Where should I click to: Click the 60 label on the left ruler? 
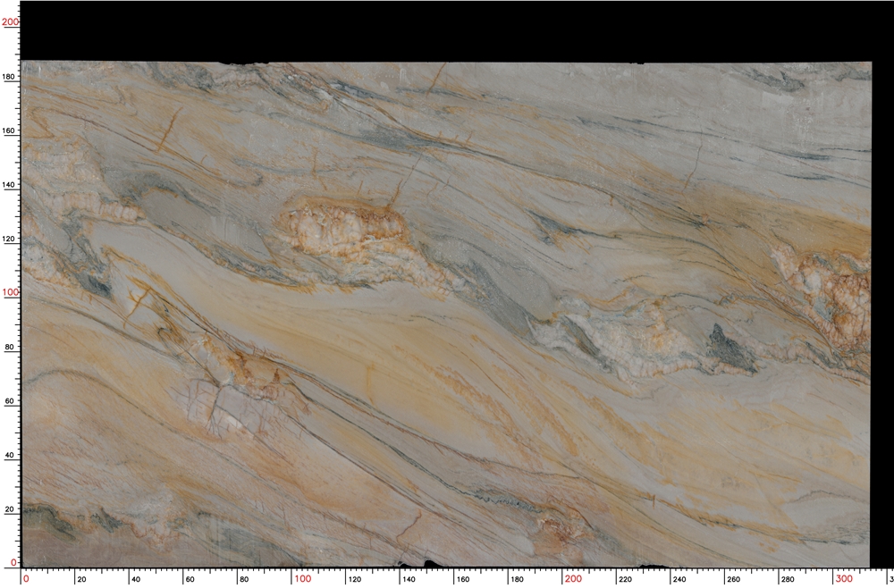click(x=8, y=399)
